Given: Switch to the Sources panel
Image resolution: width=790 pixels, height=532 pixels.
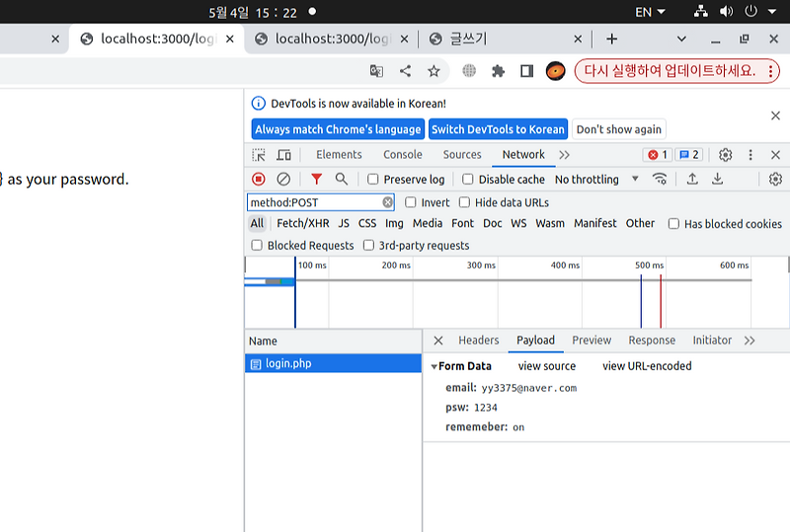Looking at the screenshot, I should coord(462,155).
